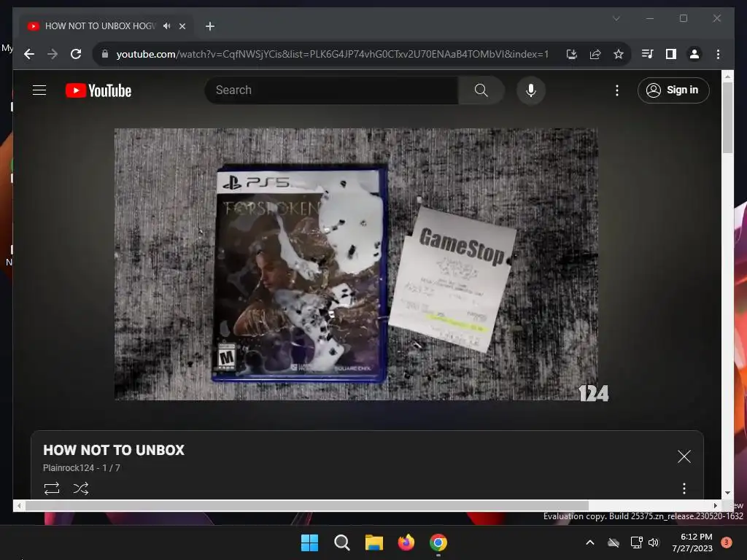Click Chrome icon in taskbar
Viewport: 747px width, 560px height.
pos(438,542)
